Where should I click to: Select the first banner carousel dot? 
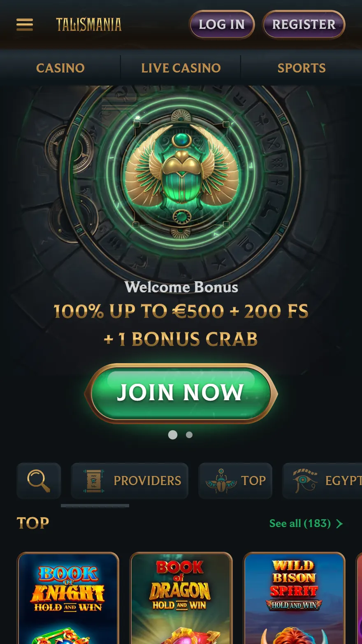click(x=173, y=435)
